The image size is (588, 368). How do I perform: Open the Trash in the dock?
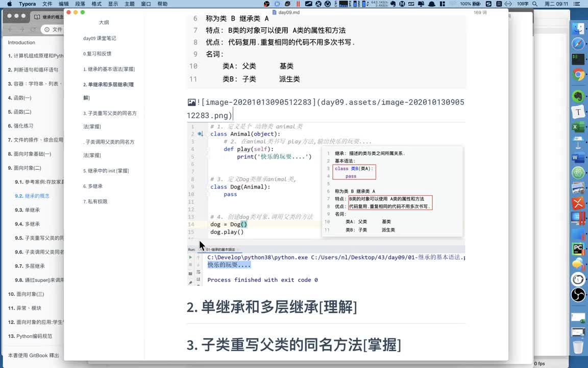pyautogui.click(x=578, y=347)
